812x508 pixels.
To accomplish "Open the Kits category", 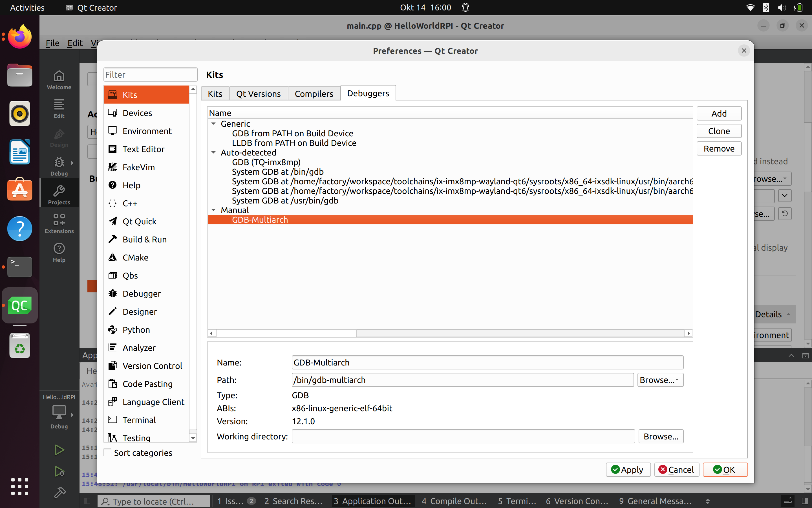I will click(x=146, y=95).
